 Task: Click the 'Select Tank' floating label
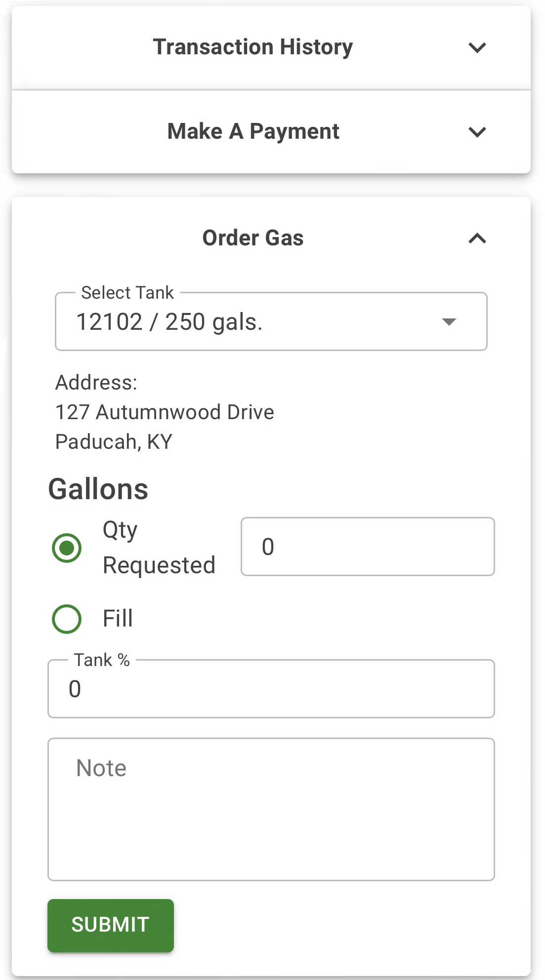[127, 293]
